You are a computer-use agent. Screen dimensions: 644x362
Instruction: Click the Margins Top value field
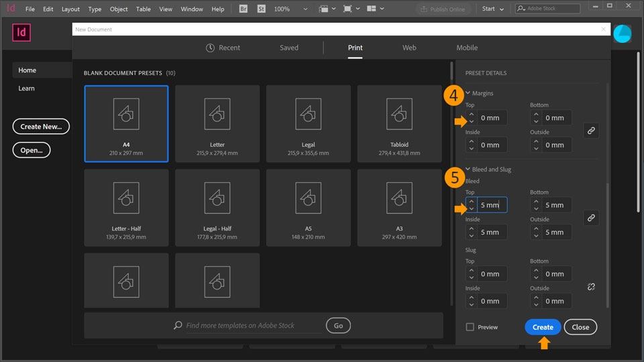coord(492,118)
